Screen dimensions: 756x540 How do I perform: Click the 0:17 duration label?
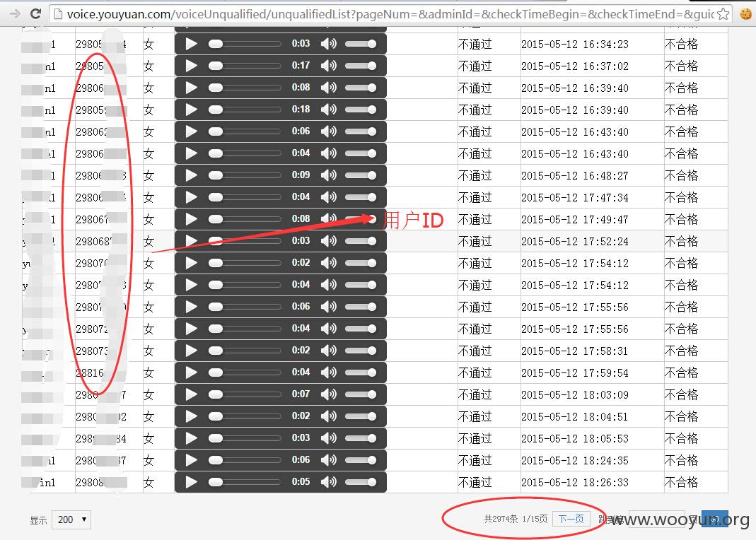pos(301,65)
